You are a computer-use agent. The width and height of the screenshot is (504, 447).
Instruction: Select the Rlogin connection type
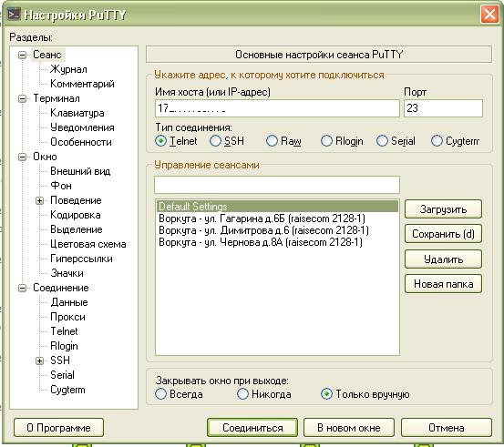[x=326, y=141]
